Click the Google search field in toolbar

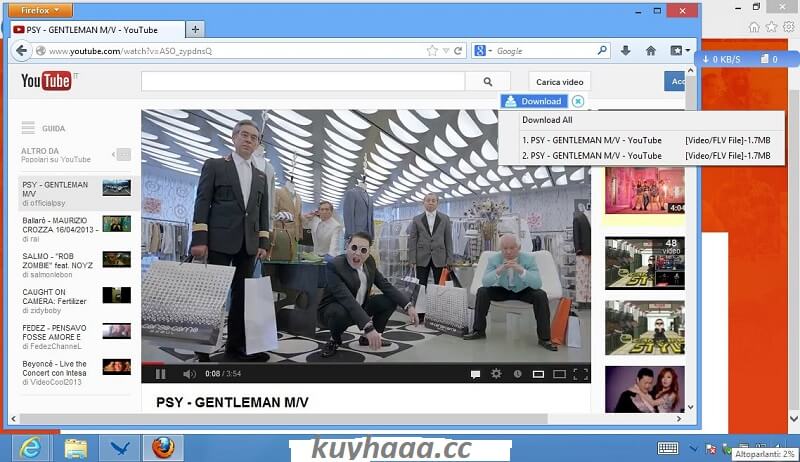coord(545,51)
